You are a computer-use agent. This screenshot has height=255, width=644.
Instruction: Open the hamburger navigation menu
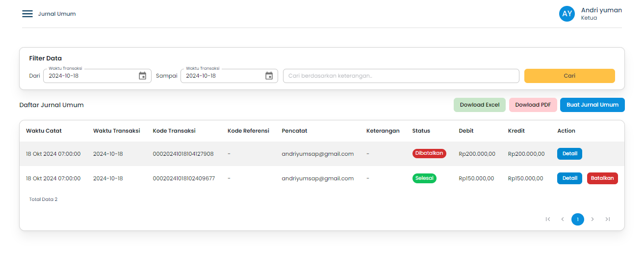tap(27, 14)
